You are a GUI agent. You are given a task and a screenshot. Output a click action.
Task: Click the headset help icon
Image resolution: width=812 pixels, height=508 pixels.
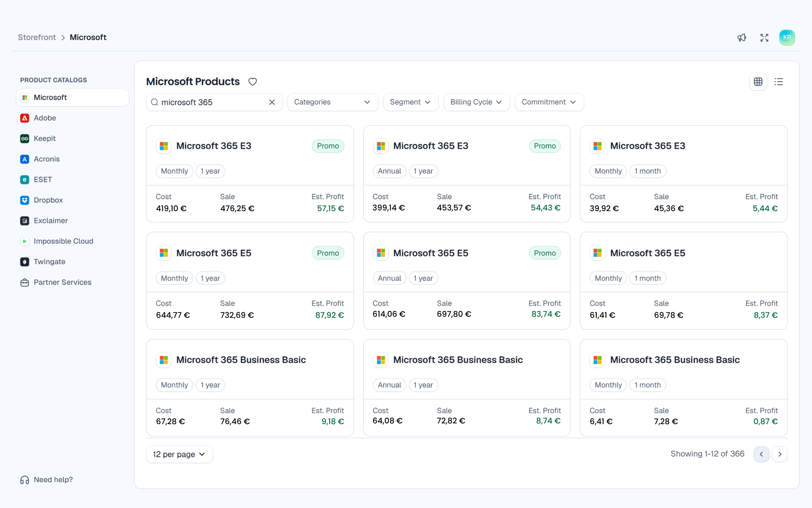[x=25, y=480]
